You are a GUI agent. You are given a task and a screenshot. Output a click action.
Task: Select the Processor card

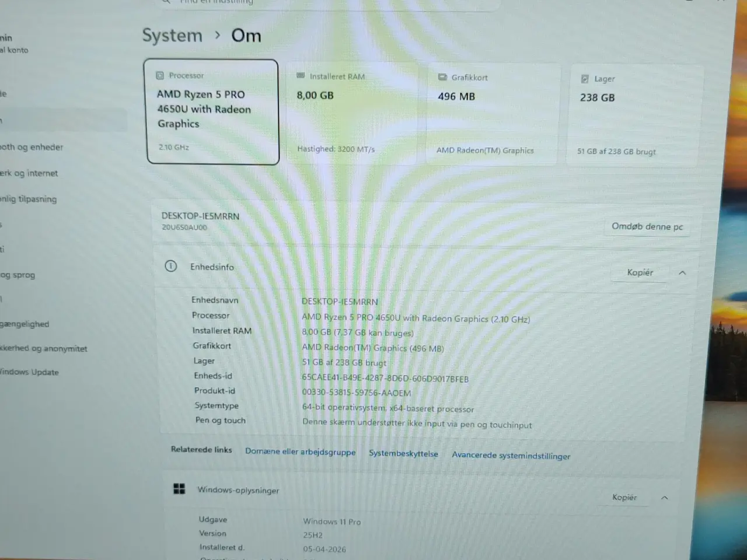point(212,111)
